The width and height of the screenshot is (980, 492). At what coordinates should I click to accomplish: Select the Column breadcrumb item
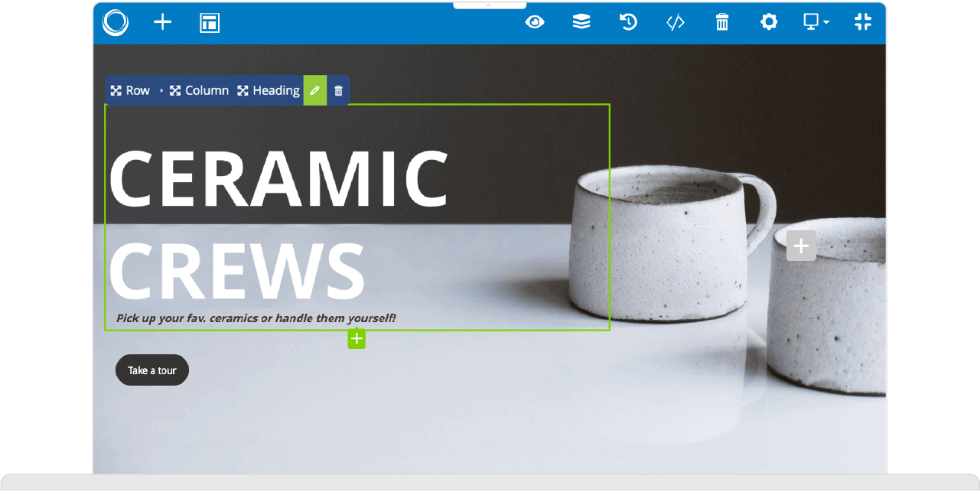pyautogui.click(x=199, y=90)
